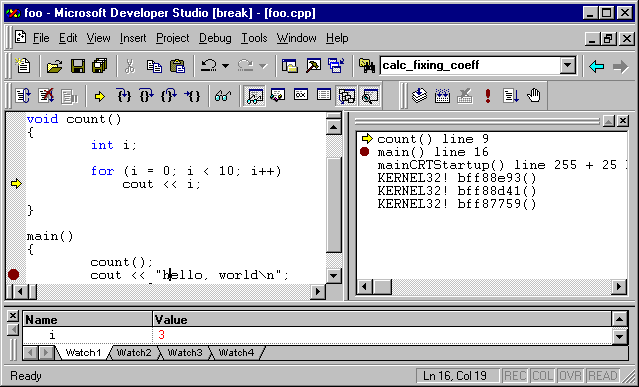Open the Debug menu
The height and width of the screenshot is (387, 639).
[215, 38]
